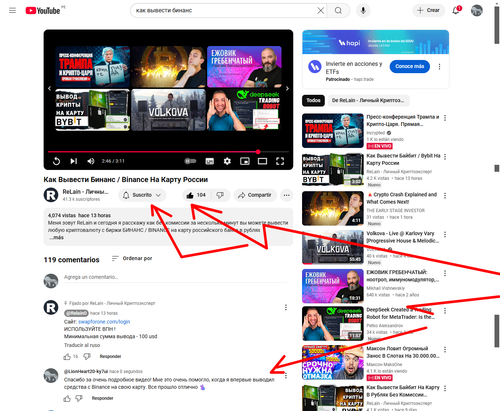500x411 pixels.
Task: Replay the video with replay icon
Action: 56,161
